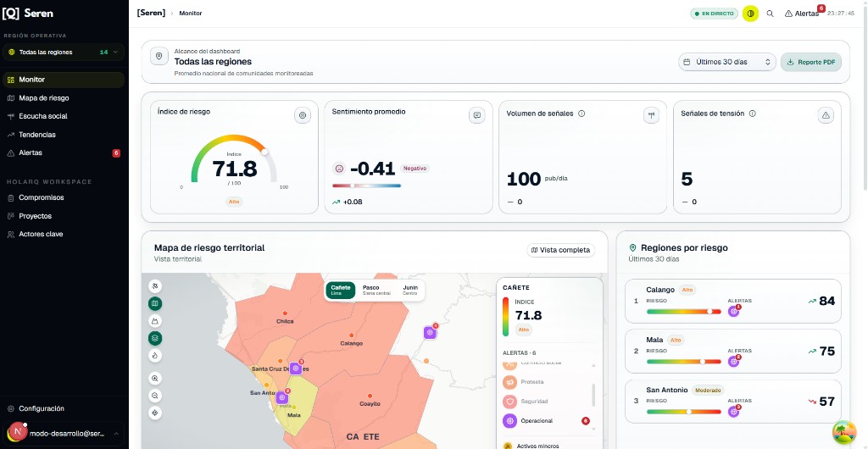Open the Proyectos sidebar item
868x449 pixels.
pyautogui.click(x=63, y=216)
